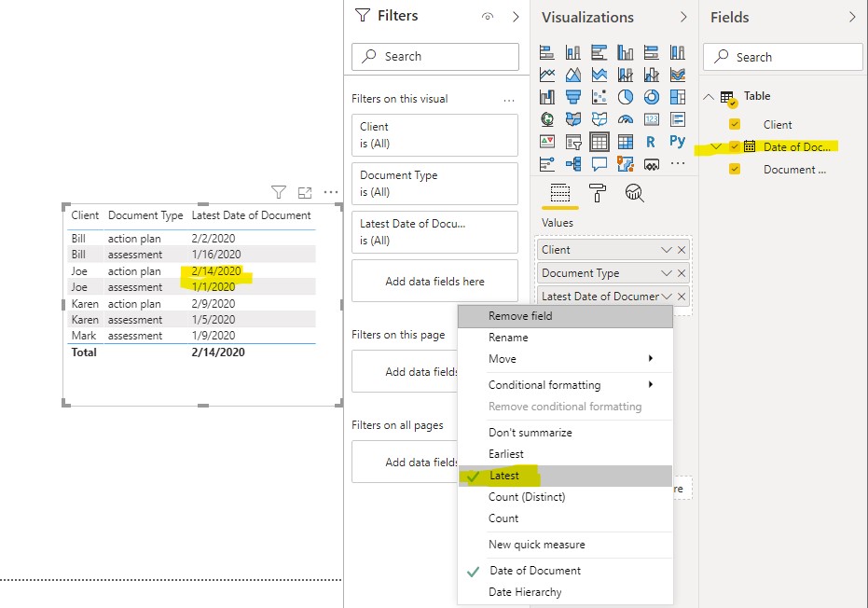Select the Filled map visualization

click(x=573, y=119)
